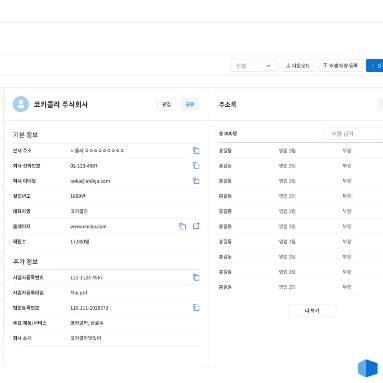Open the 홈페이지 in external window icon
Screen dimensions: 383x383
(x=196, y=226)
